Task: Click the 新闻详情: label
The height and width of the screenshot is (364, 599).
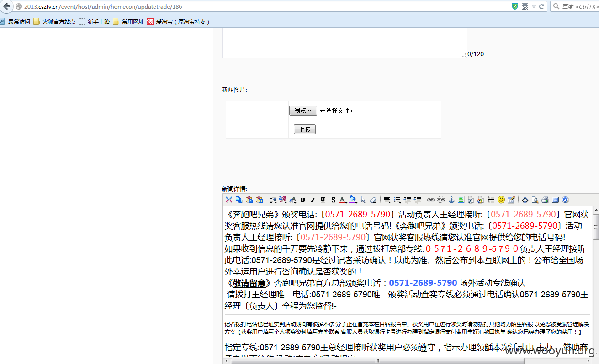Action: (x=234, y=189)
